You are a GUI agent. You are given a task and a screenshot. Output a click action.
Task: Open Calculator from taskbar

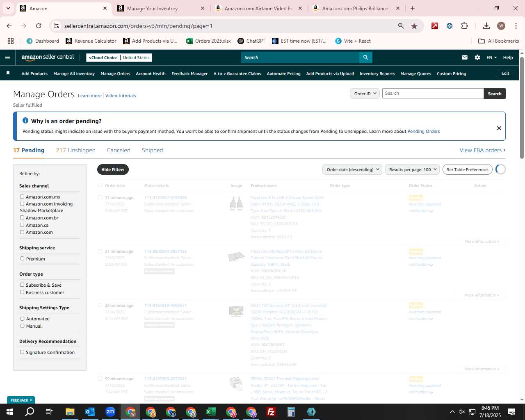(x=291, y=412)
